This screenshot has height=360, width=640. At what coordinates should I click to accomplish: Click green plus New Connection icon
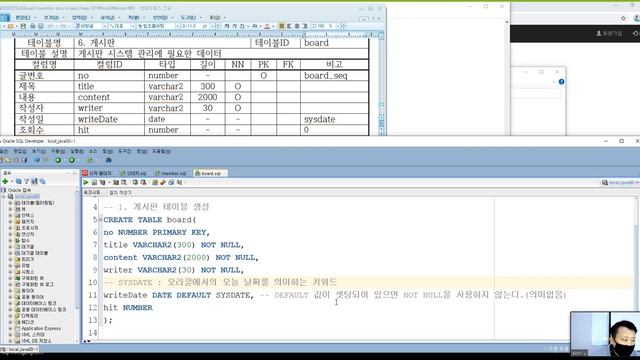5,181
